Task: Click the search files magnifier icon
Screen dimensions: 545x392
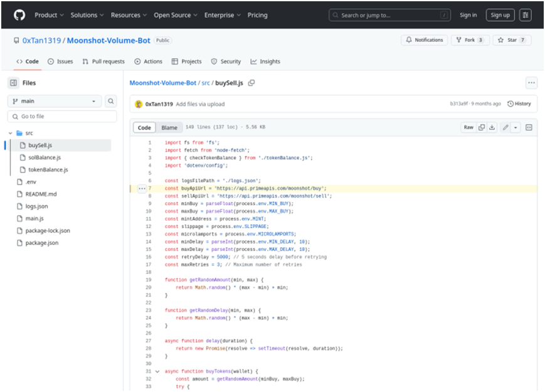Action: pyautogui.click(x=111, y=101)
